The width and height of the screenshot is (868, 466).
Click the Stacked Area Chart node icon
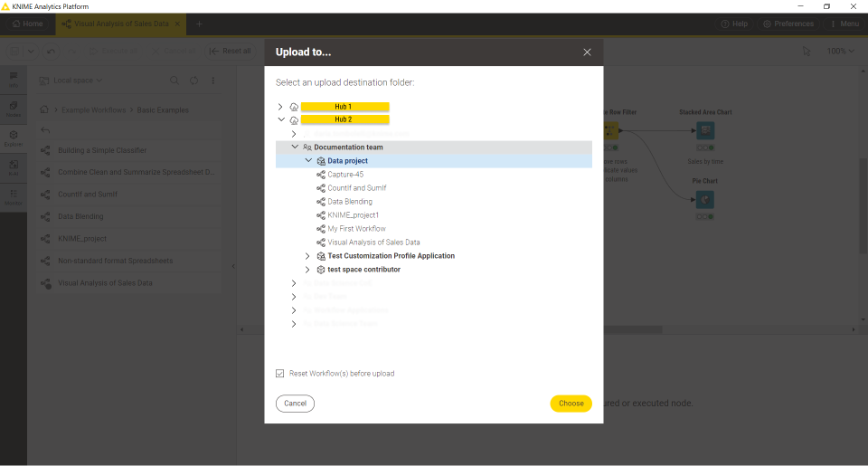704,130
